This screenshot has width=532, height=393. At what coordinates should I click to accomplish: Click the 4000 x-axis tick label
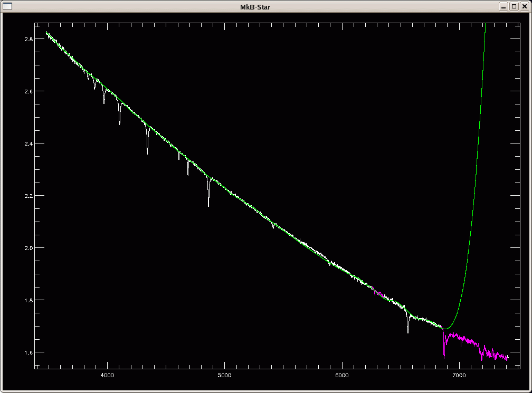coord(107,375)
